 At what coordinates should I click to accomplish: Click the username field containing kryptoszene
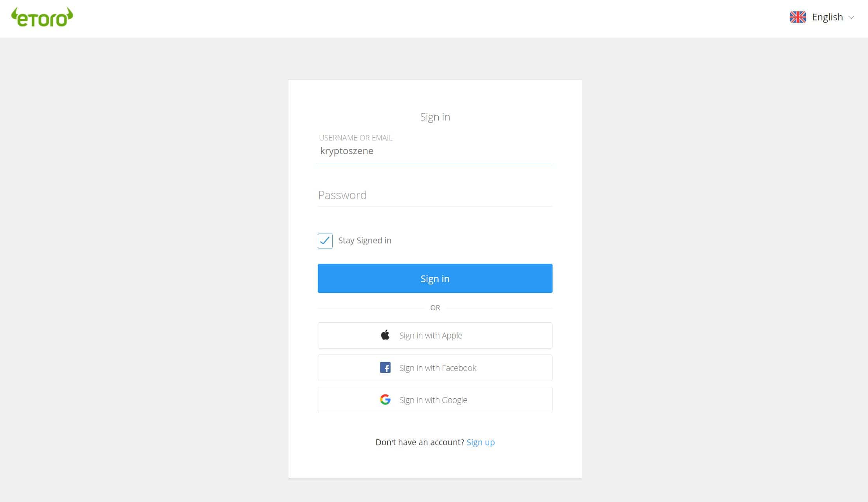tap(435, 151)
